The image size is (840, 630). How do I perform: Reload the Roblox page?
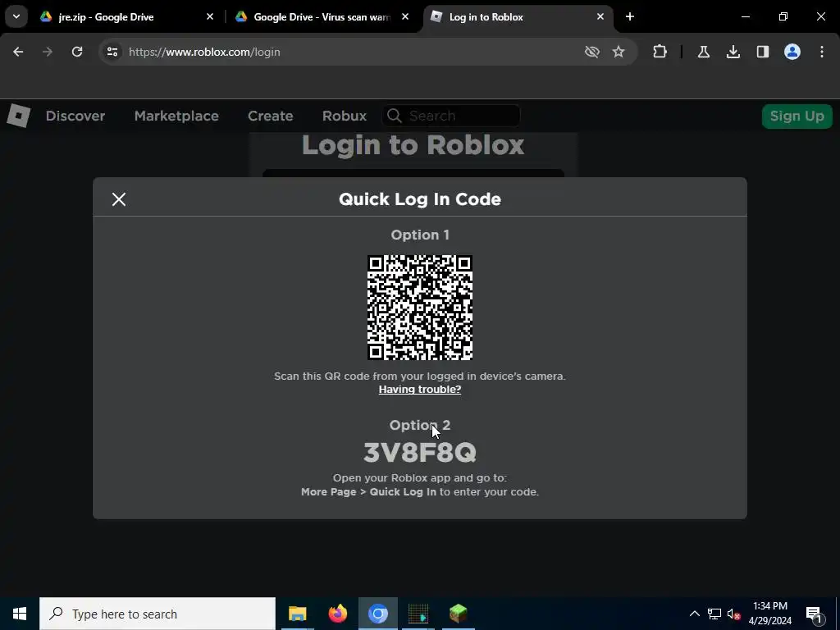click(x=77, y=52)
